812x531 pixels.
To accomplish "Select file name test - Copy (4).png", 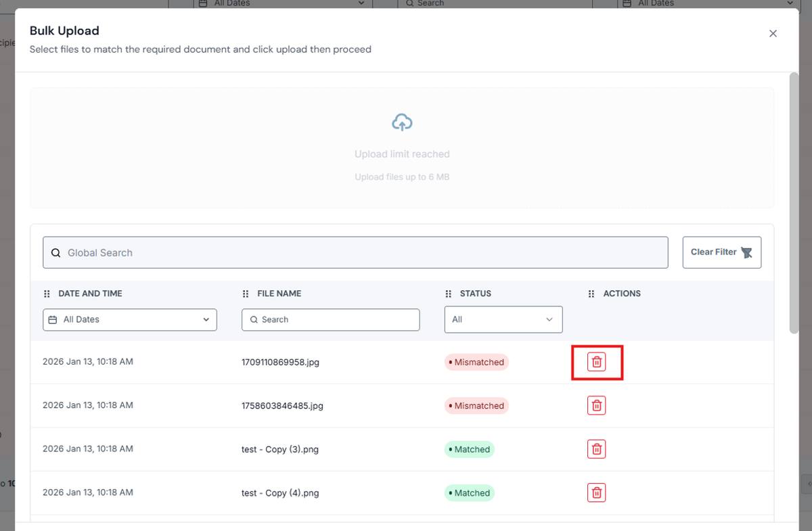I will [280, 493].
